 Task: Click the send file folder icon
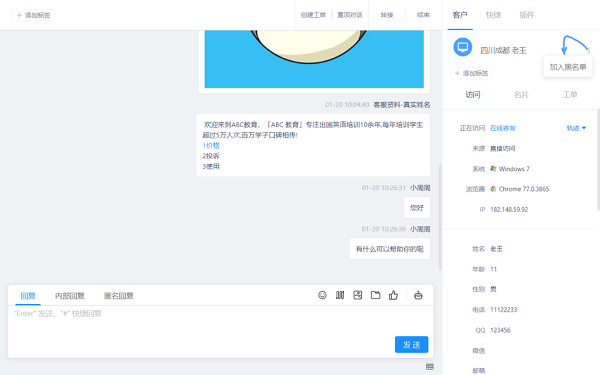[375, 295]
